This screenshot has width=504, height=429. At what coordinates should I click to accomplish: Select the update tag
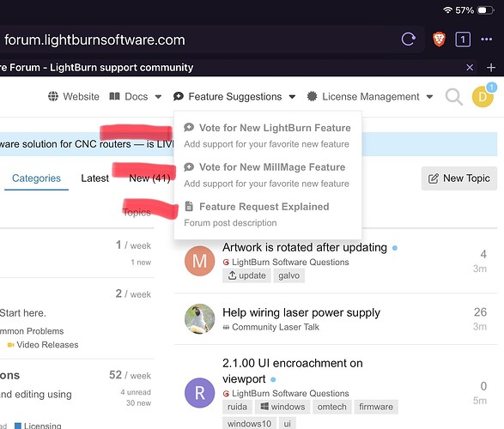[x=246, y=275]
